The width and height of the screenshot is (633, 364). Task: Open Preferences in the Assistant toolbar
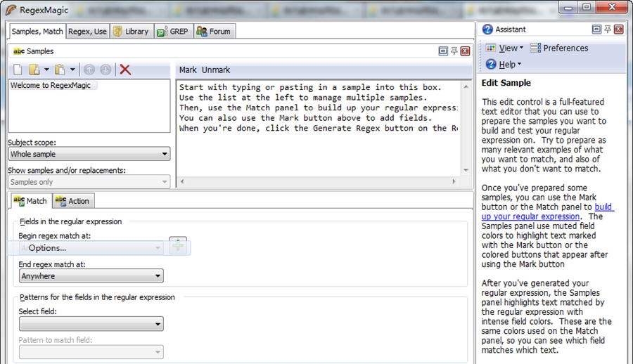pyautogui.click(x=559, y=48)
